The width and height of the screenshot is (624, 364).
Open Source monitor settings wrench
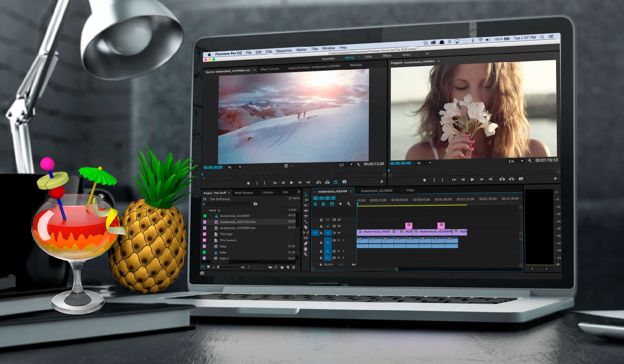[x=358, y=165]
